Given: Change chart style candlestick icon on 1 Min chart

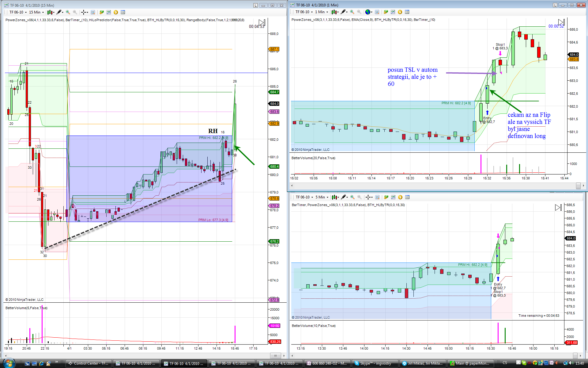Looking at the screenshot, I should coord(334,12).
